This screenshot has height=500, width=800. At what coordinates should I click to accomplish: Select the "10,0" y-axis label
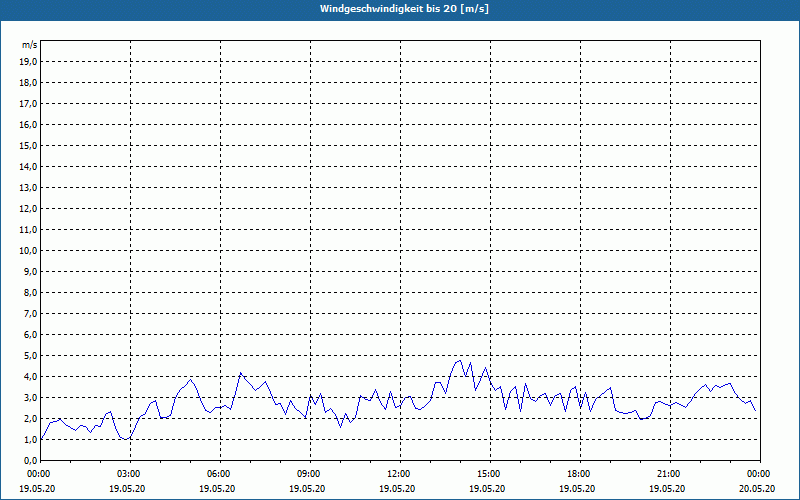click(x=28, y=251)
